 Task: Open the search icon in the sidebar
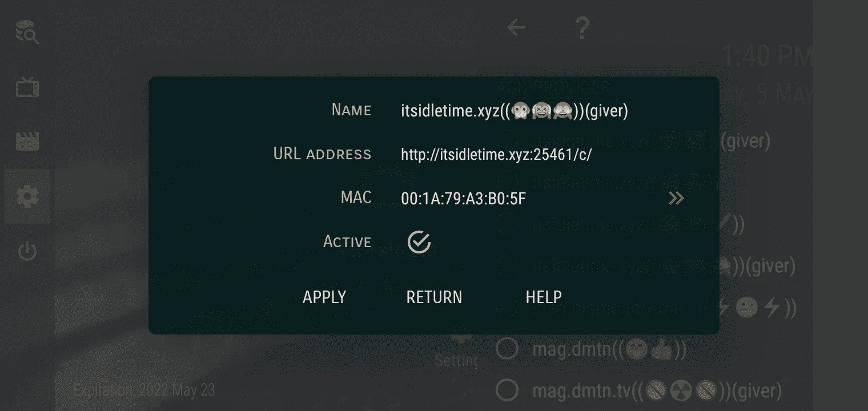(27, 33)
